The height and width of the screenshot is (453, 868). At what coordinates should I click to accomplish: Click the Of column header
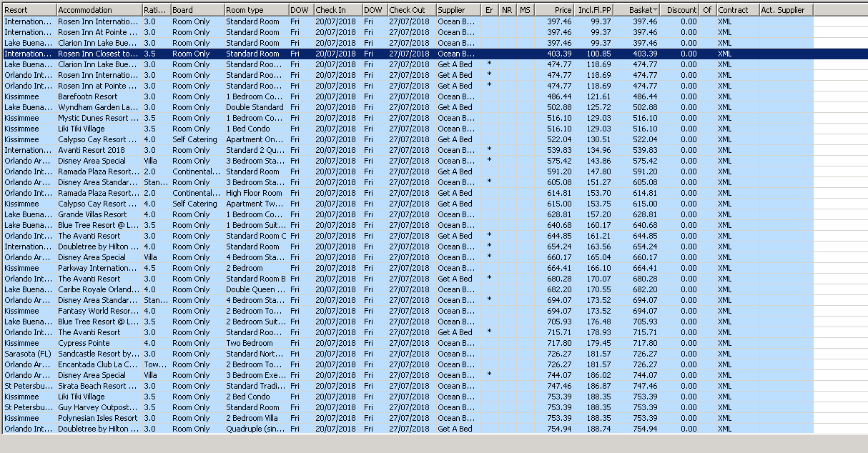(x=708, y=10)
